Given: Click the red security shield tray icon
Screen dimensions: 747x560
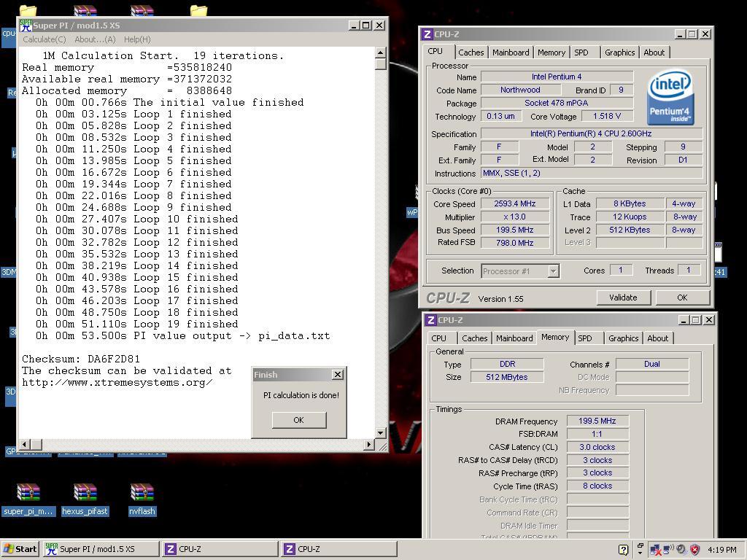Looking at the screenshot, I should point(694,550).
